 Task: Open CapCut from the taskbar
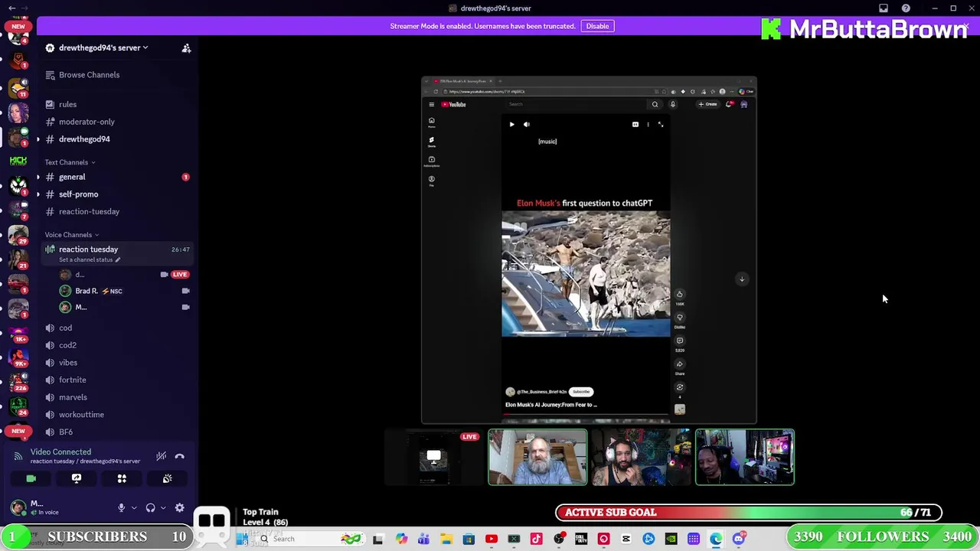click(626, 539)
